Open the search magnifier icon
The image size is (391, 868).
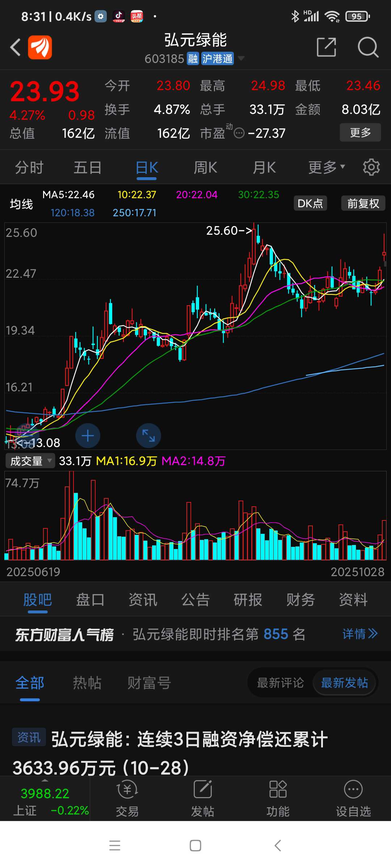coord(368,47)
